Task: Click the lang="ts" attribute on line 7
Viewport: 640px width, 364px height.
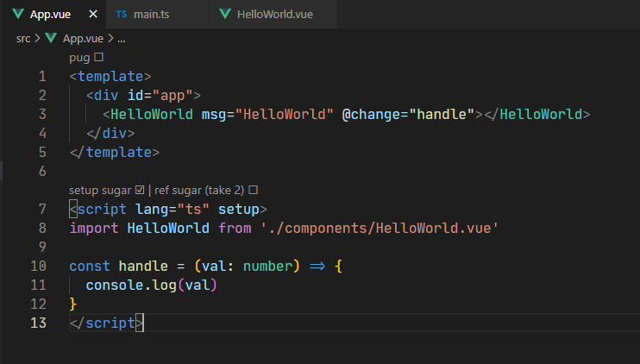Action: 173,210
